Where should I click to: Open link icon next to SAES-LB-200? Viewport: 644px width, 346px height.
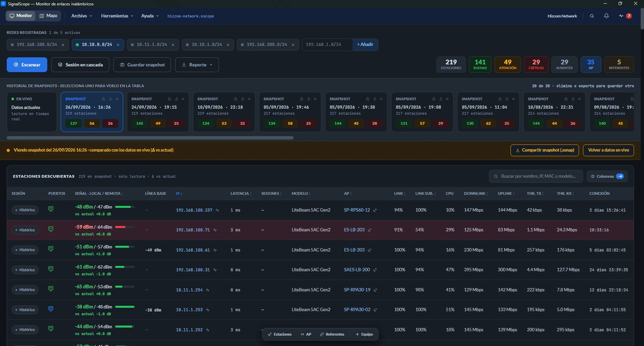tap(375, 270)
